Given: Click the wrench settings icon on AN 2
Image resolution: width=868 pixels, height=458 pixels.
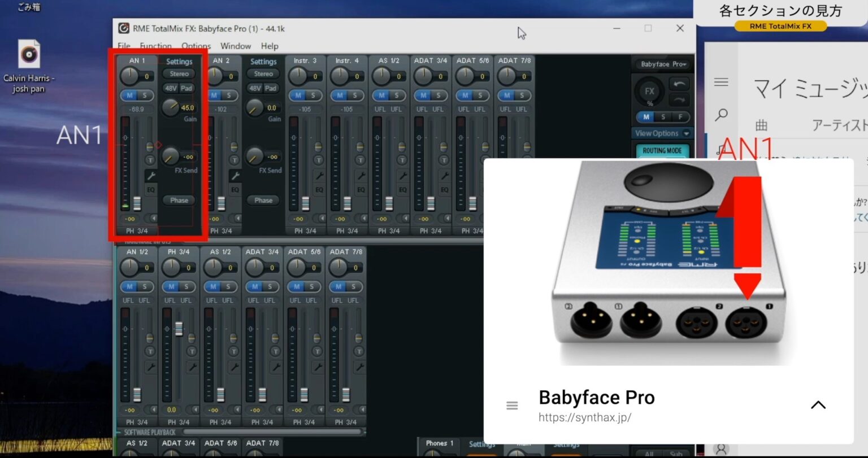Looking at the screenshot, I should tap(235, 176).
